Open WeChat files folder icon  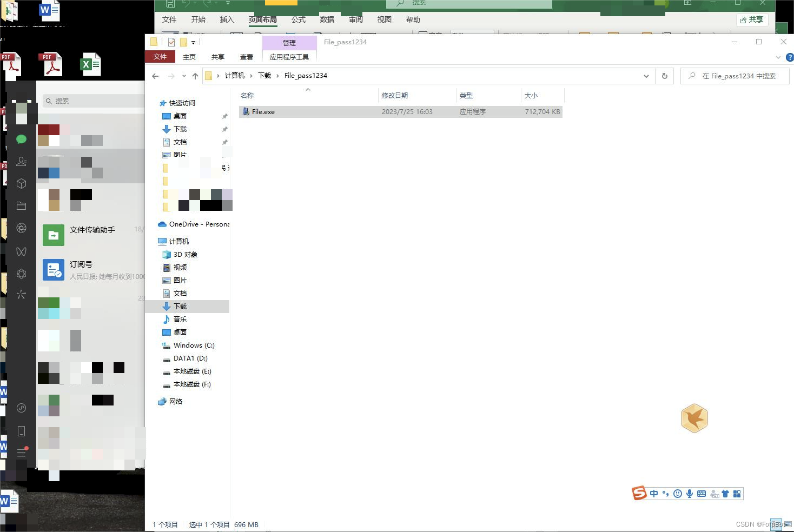click(x=21, y=205)
